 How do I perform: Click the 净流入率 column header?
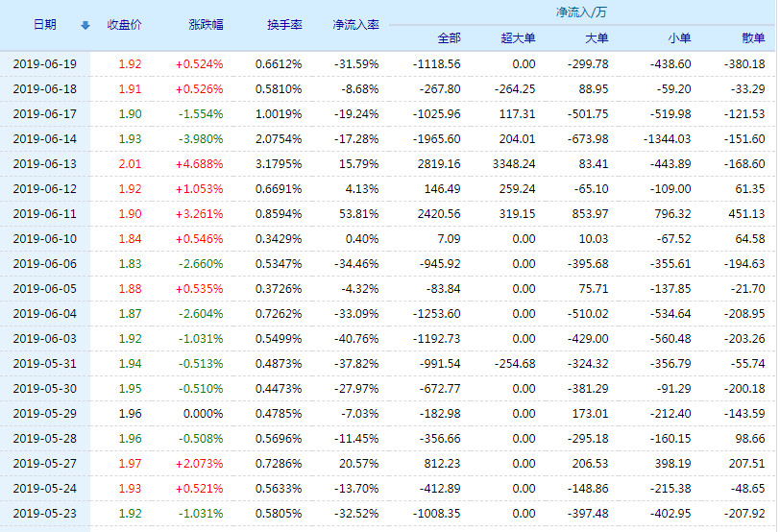tap(355, 25)
